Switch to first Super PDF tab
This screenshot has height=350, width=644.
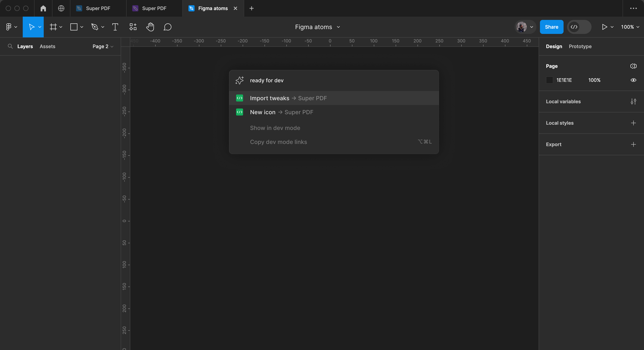[x=98, y=8]
